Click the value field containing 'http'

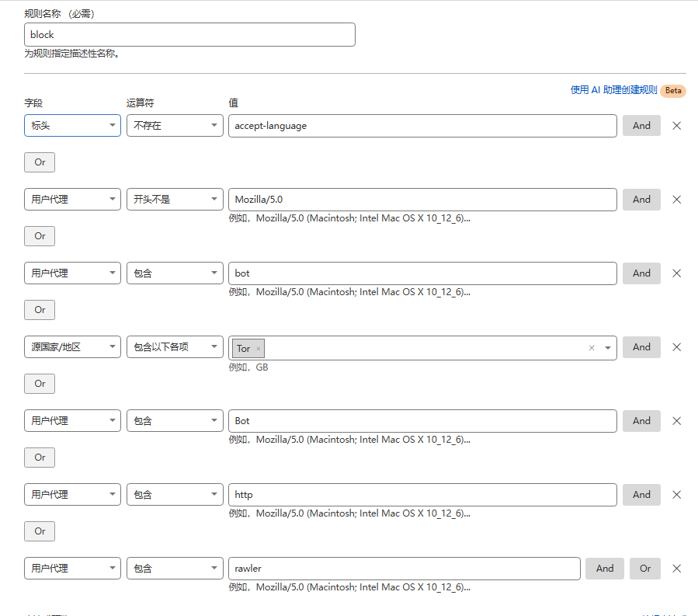(x=422, y=495)
